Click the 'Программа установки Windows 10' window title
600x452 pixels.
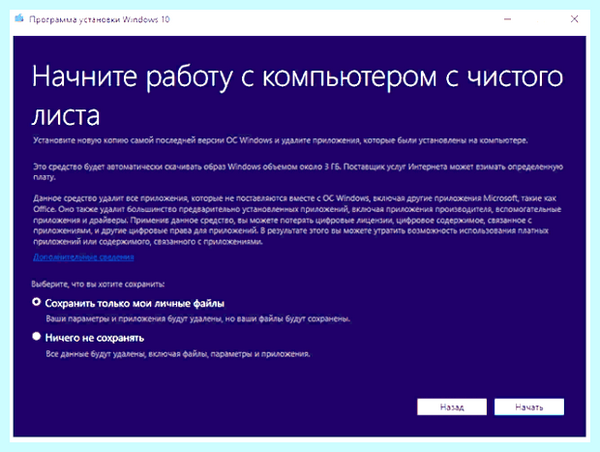(x=99, y=19)
